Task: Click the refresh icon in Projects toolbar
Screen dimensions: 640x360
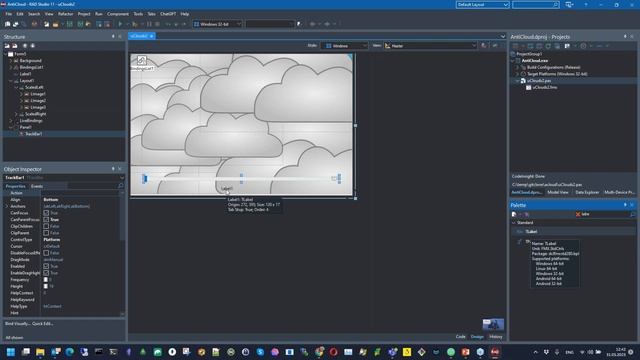Action: click(x=548, y=46)
